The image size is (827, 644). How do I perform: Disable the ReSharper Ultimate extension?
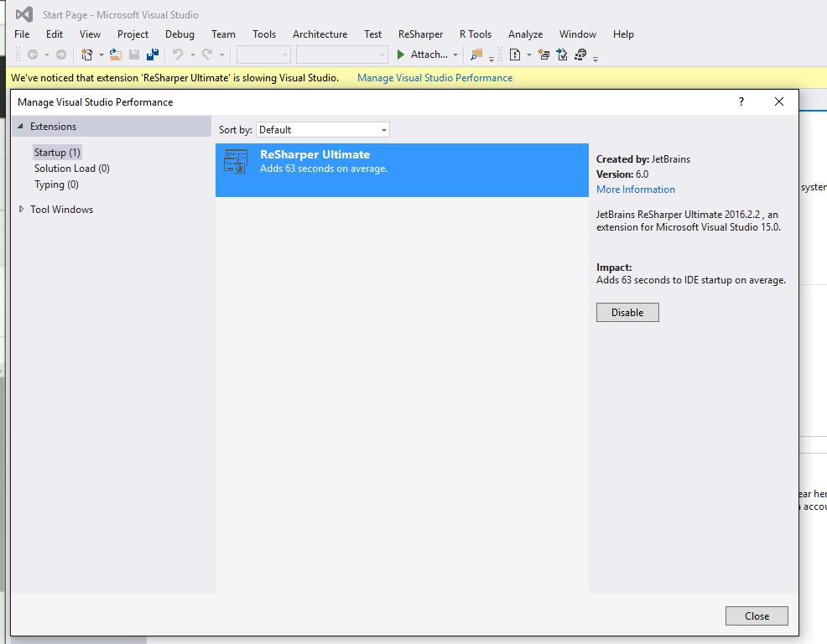(627, 312)
